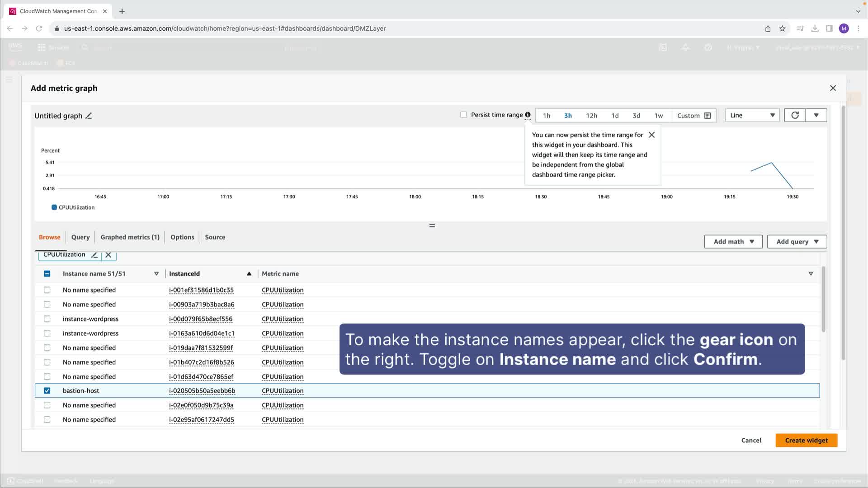Edit the Untitled graph title pencil
868x488 pixels.
pyautogui.click(x=89, y=116)
